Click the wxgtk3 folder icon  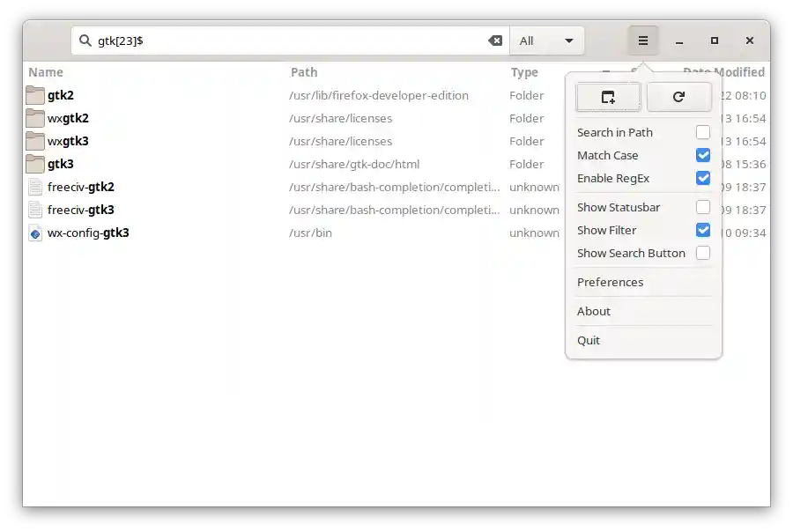(x=35, y=141)
